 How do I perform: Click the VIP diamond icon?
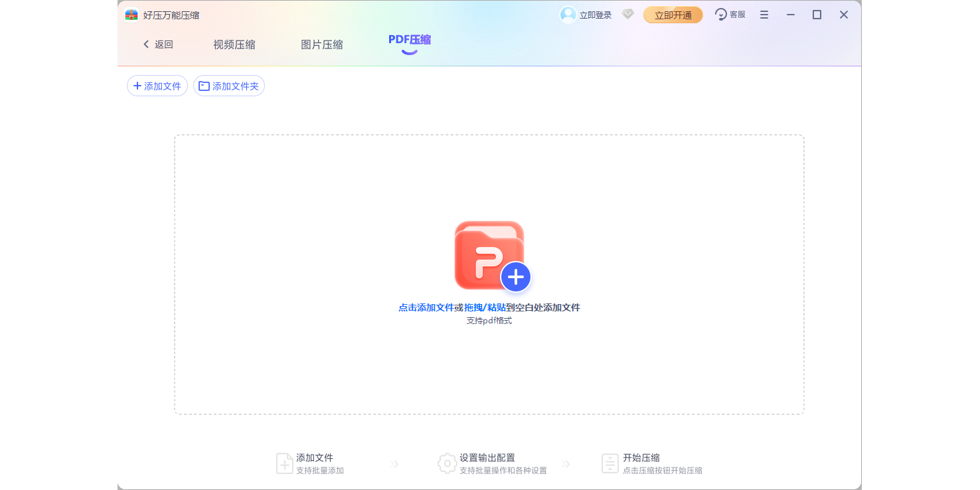click(x=627, y=14)
